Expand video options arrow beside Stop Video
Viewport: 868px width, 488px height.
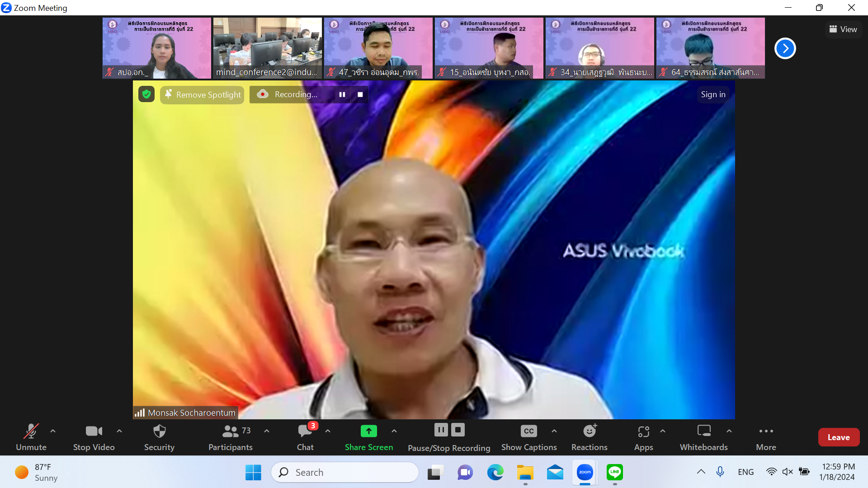[119, 431]
